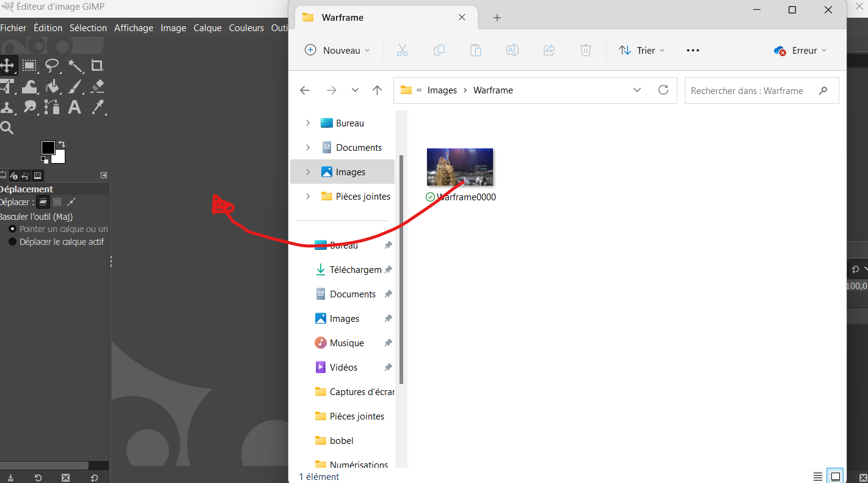Set Déplacer mode to layer
868x483 pixels.
(x=43, y=202)
